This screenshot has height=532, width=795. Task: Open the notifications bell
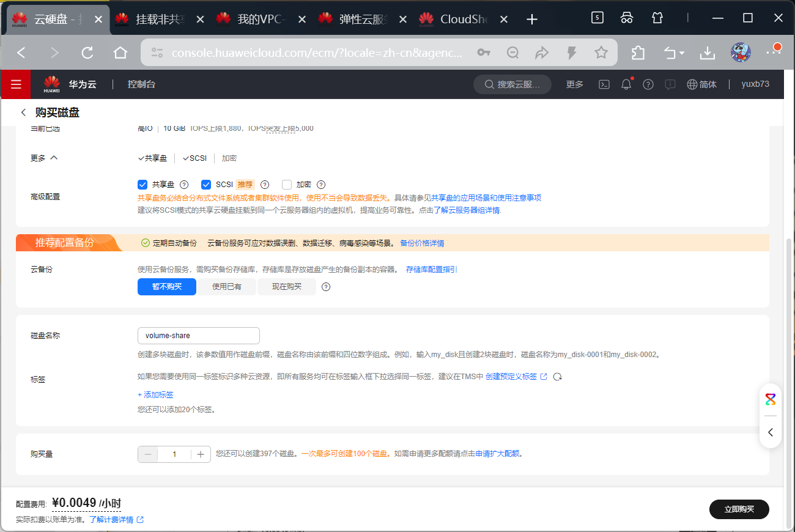[626, 84]
